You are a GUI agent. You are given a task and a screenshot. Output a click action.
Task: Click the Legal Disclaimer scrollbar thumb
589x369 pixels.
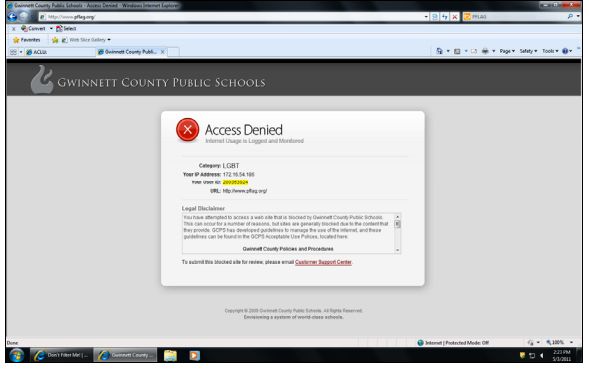click(x=397, y=224)
